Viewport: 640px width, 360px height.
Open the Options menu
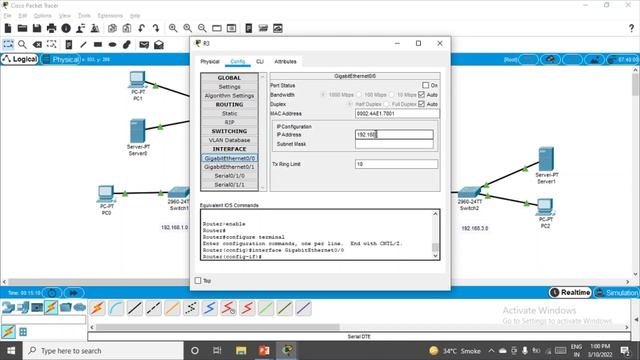click(42, 16)
